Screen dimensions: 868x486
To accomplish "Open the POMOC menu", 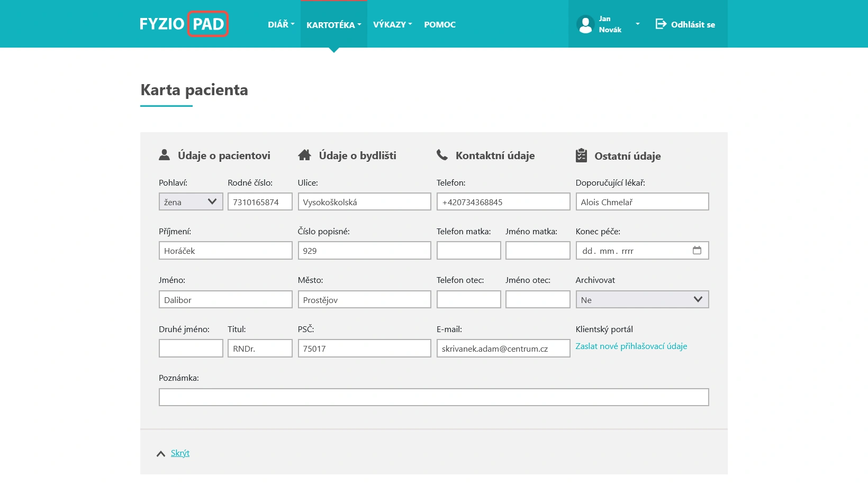I will click(x=440, y=24).
